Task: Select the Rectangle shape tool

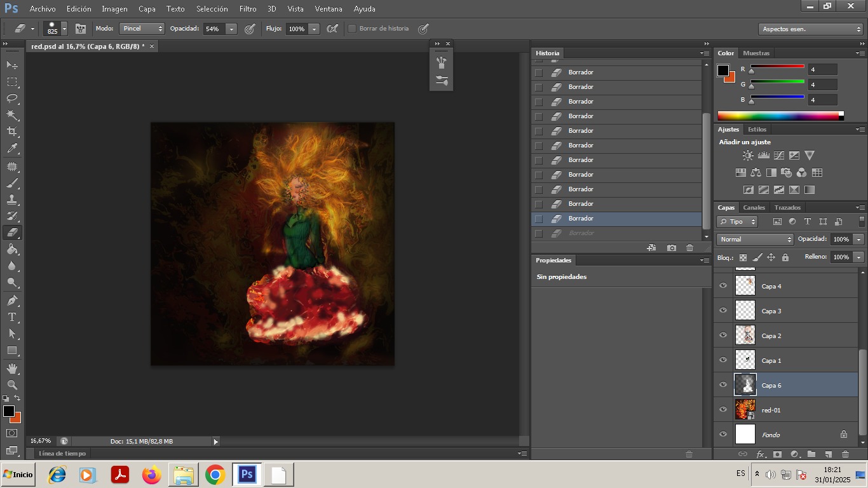Action: click(12, 350)
